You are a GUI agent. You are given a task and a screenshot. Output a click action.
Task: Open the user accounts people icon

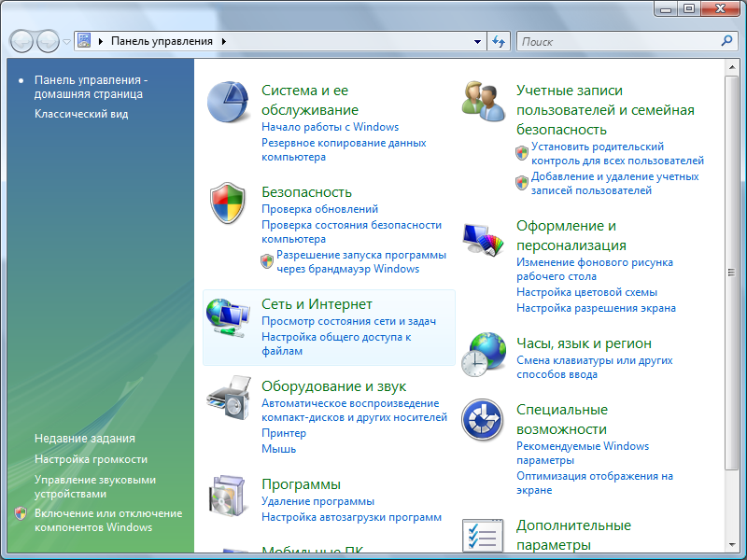[x=484, y=101]
